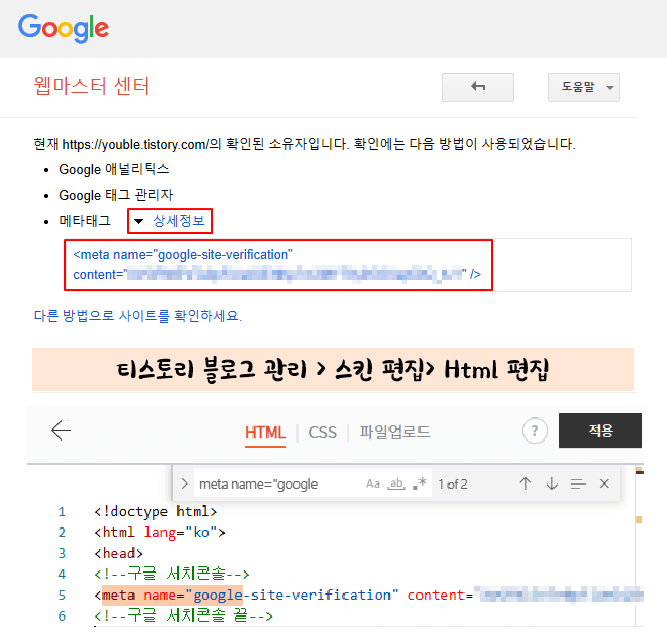Image resolution: width=667 pixels, height=633 pixels.
Task: Jump to next match with down arrow
Action: (x=552, y=484)
